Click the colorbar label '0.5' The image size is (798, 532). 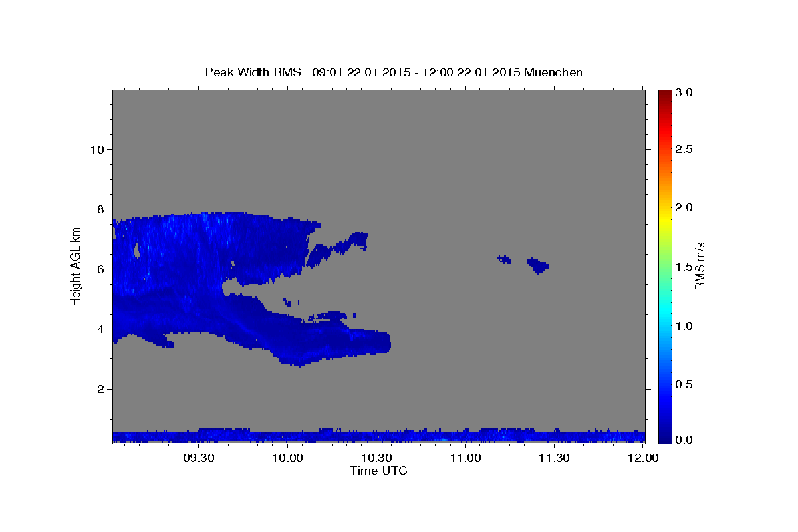(x=685, y=384)
